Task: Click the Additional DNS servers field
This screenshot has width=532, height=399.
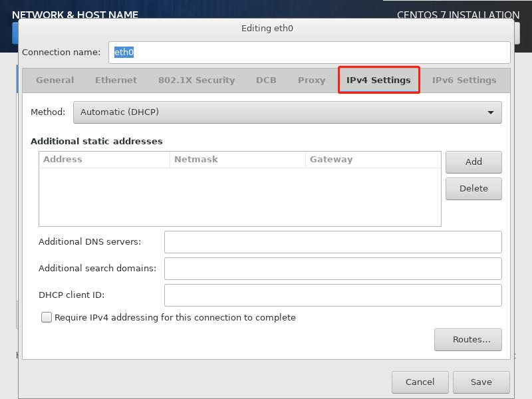Action: click(332, 241)
